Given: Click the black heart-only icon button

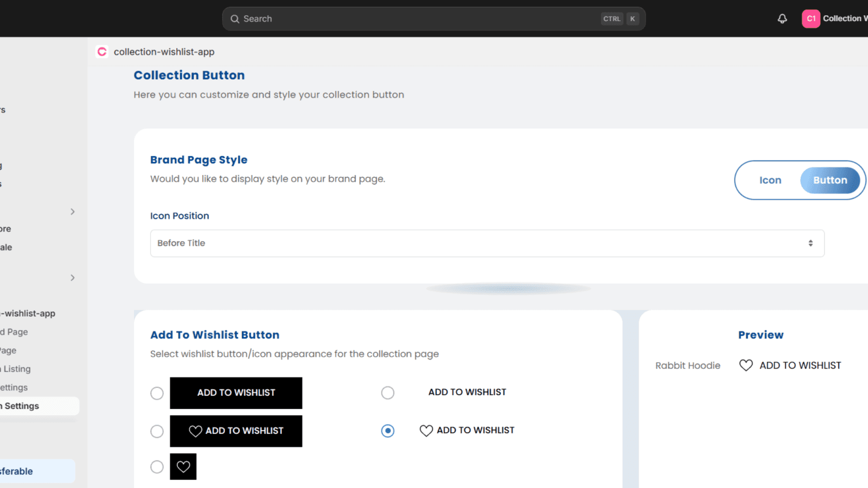Looking at the screenshot, I should [183, 467].
